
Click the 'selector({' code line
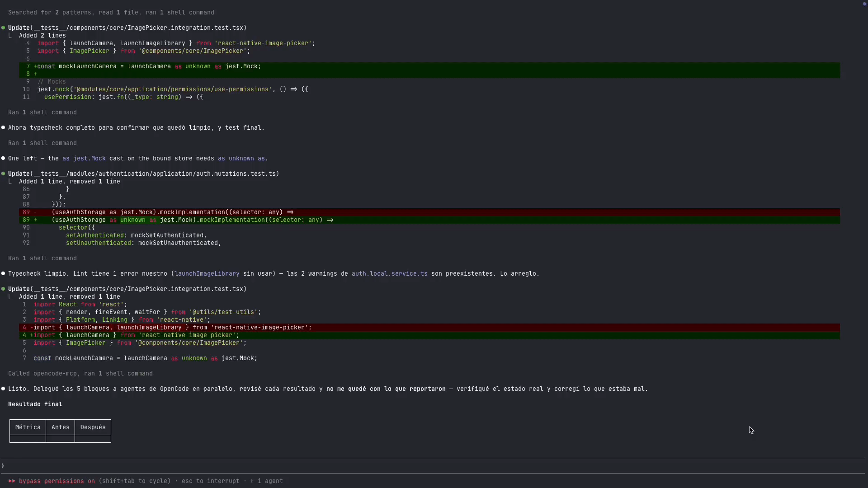pos(76,228)
